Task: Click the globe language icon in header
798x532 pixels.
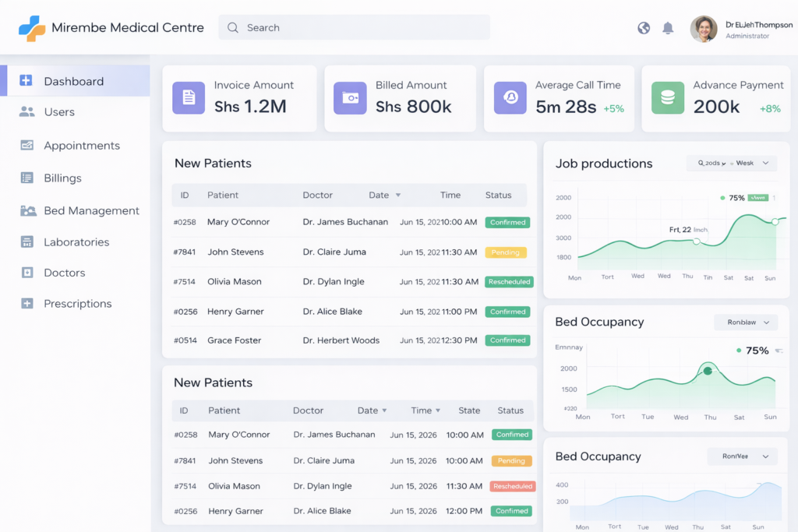Action: (644, 28)
